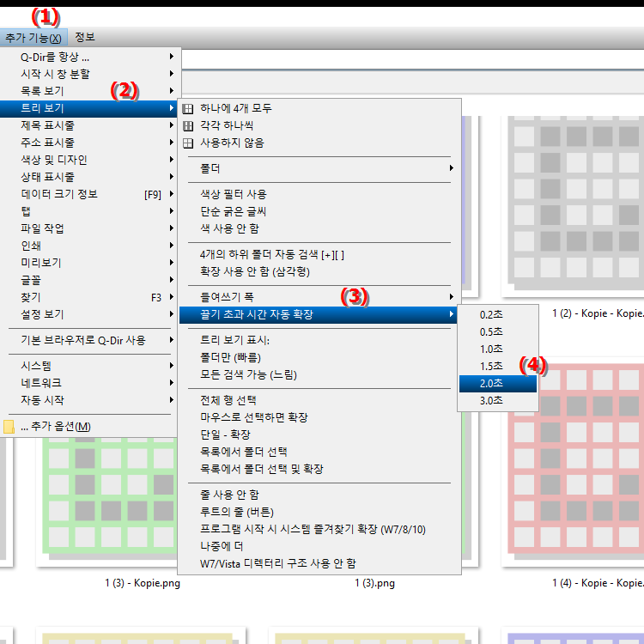644x644 pixels.
Task: Open the 추가 기능(X) menu
Action: click(33, 38)
